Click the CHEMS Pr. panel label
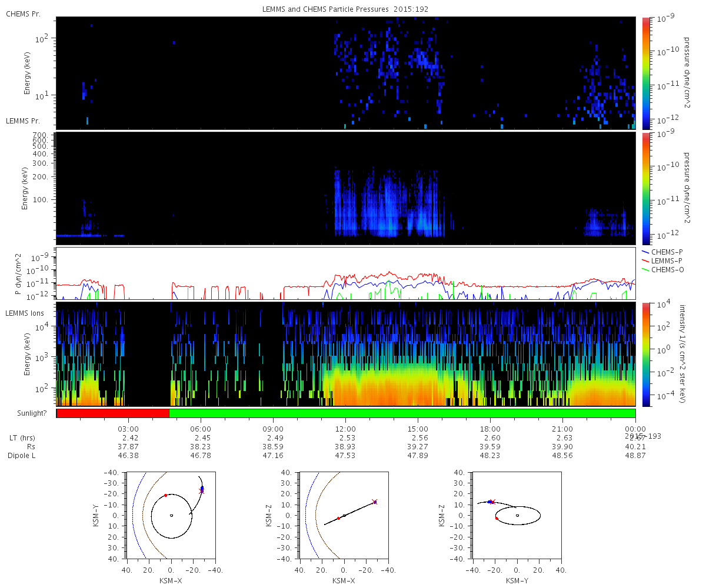 coord(23,14)
